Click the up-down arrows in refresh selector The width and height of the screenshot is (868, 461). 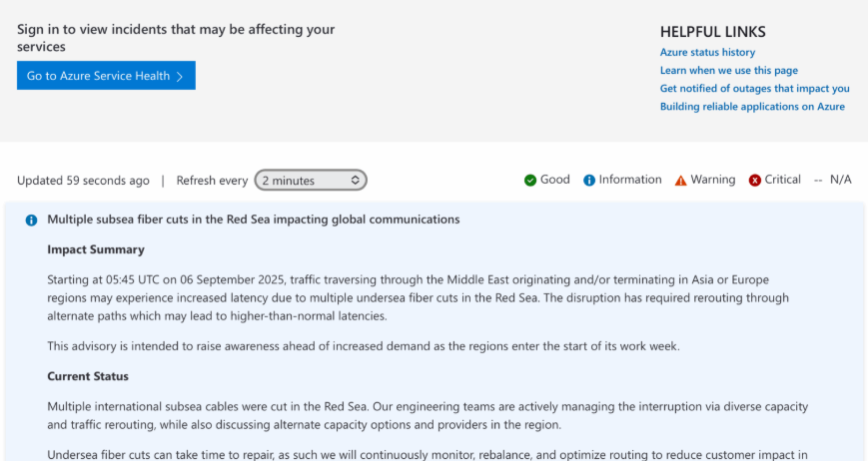click(x=356, y=181)
